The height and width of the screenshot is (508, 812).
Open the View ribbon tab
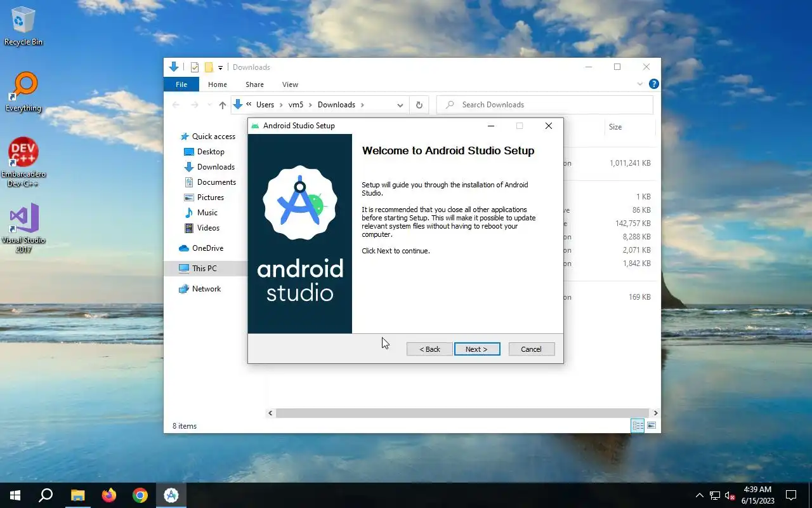(290, 84)
